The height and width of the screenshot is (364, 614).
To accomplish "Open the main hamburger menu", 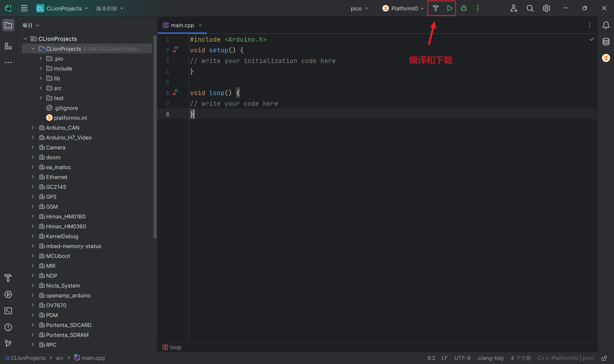I will 24,8.
